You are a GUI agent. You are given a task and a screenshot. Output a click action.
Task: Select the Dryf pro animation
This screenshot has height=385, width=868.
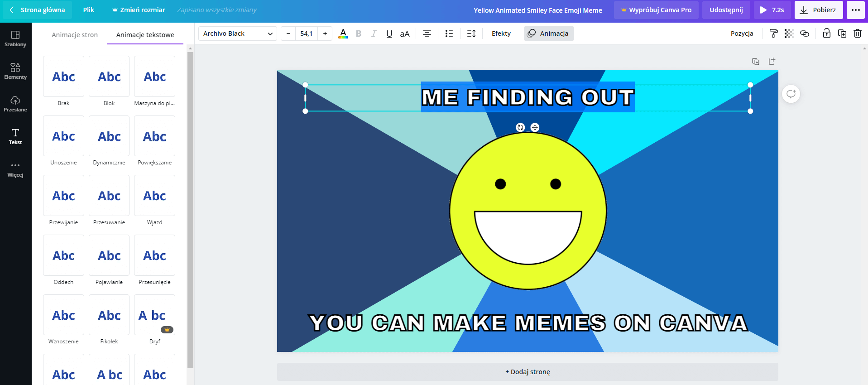[155, 315]
